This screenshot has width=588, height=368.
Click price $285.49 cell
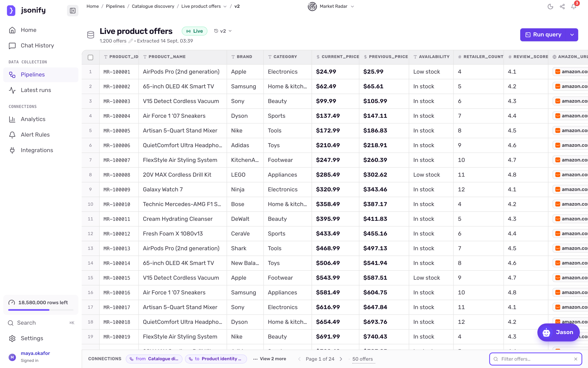click(x=335, y=175)
